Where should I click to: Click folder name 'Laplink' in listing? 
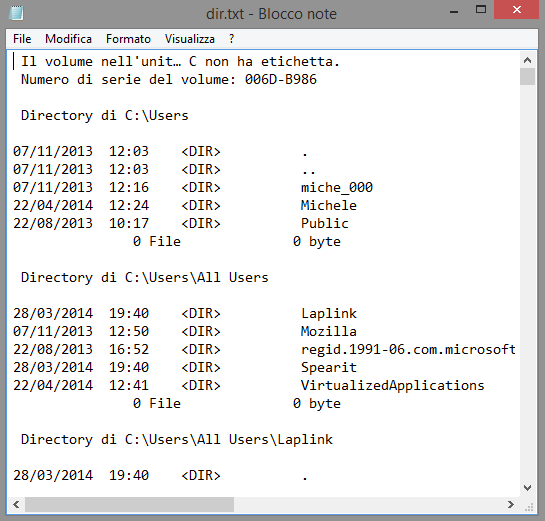point(329,314)
